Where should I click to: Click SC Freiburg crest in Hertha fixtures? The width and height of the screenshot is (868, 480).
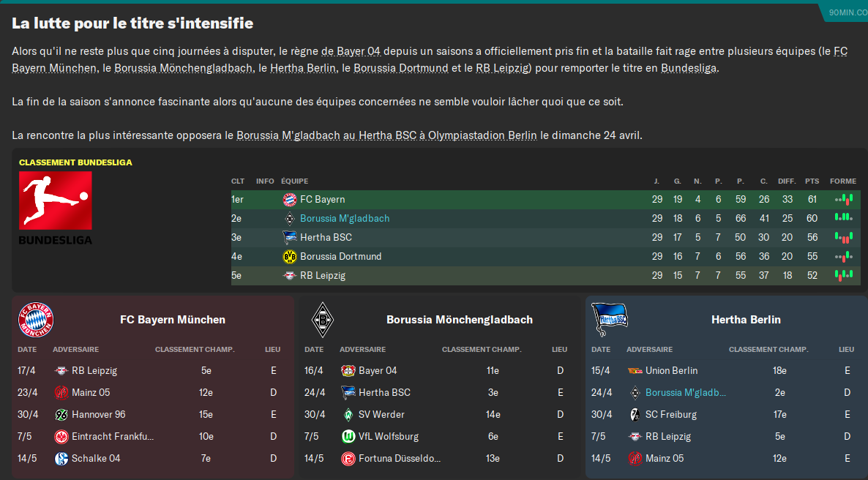pos(635,414)
